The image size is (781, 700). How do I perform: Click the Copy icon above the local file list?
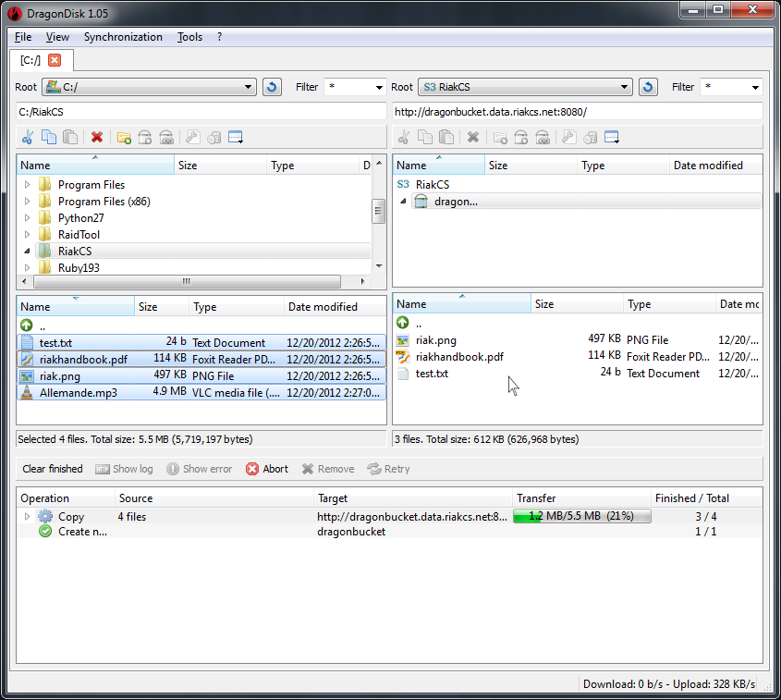point(49,137)
